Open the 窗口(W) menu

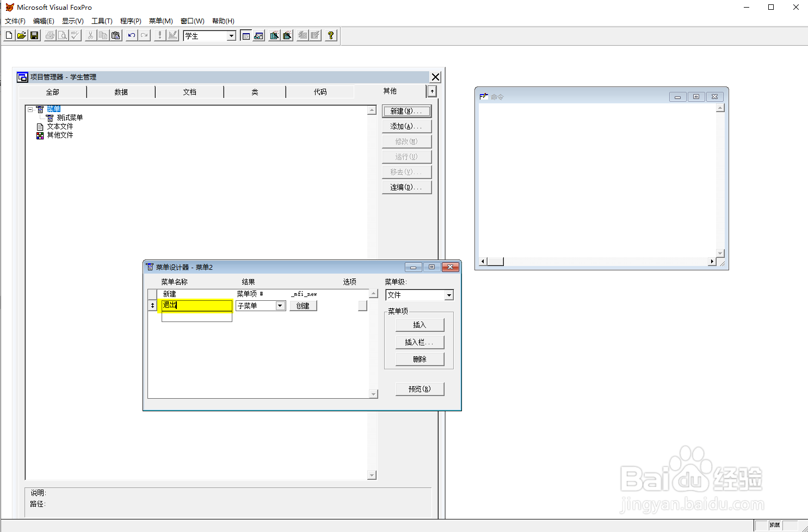click(x=193, y=21)
